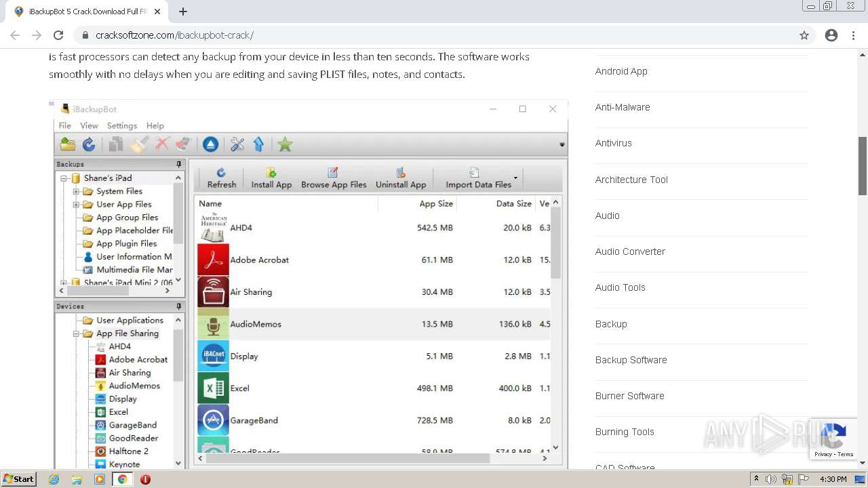Click the AudioMemos microphone icon in list
The height and width of the screenshot is (488, 868).
(213, 324)
